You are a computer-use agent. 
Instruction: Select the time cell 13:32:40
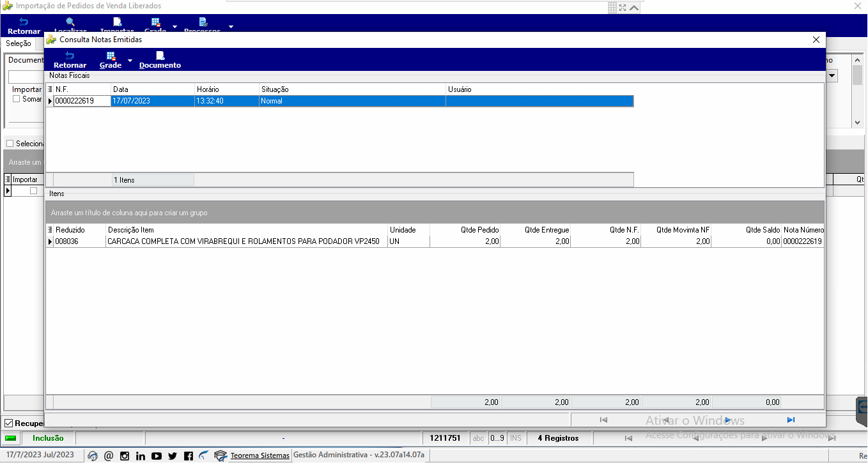(227, 101)
